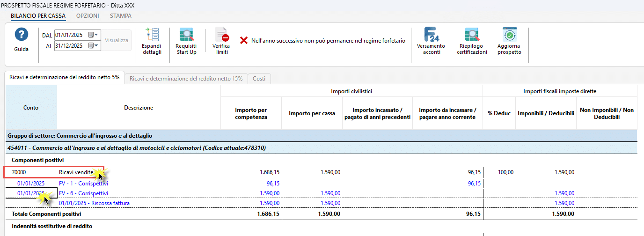Select reddito netto 15% tab
Viewport: 644px width, 236px height.
(x=186, y=79)
